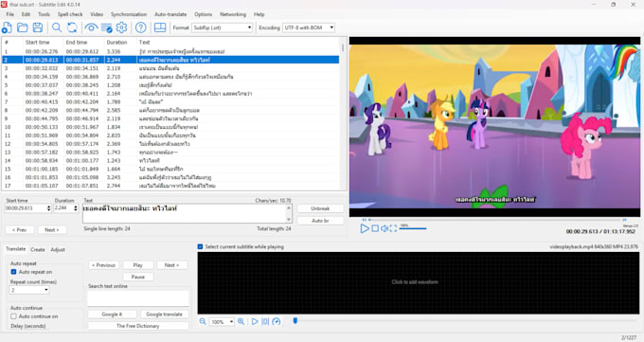Open the File menu

point(9,14)
